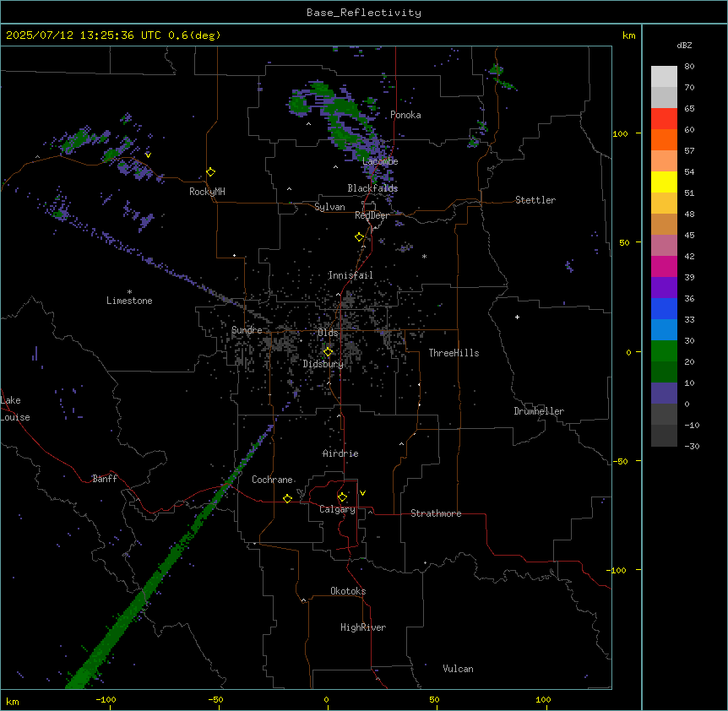Click the km unit label beside the timestamp bar

click(x=628, y=35)
